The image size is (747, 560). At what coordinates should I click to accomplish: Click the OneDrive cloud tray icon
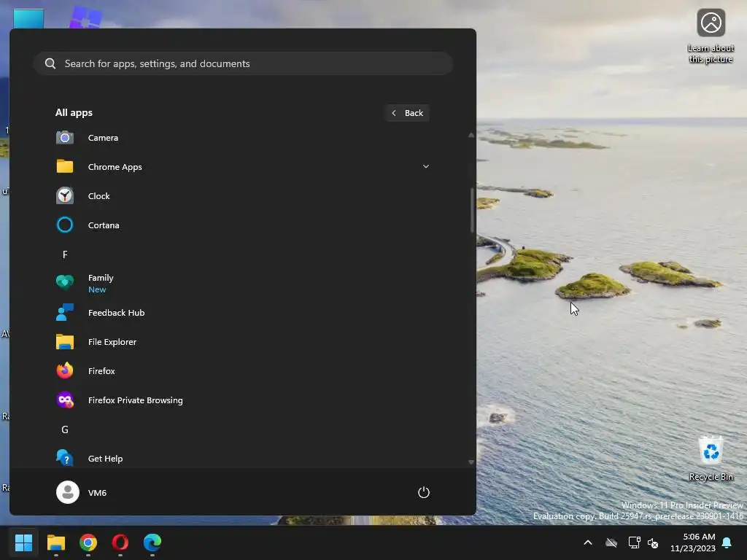coord(611,542)
